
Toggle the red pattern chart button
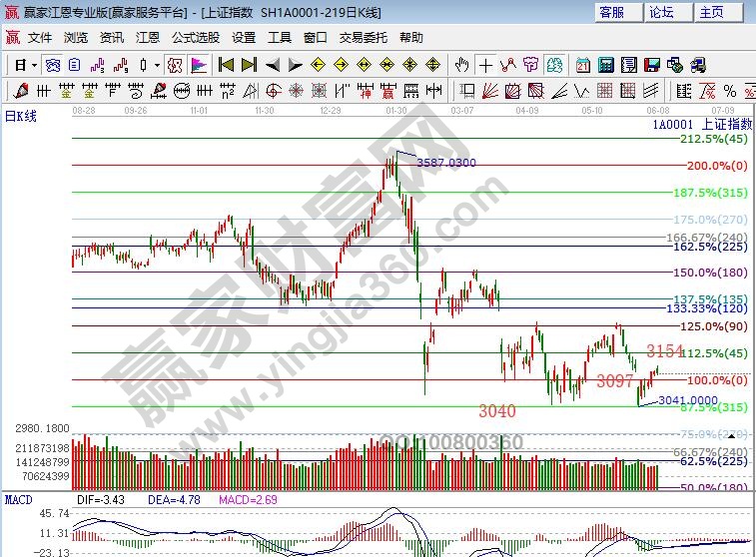(x=174, y=65)
